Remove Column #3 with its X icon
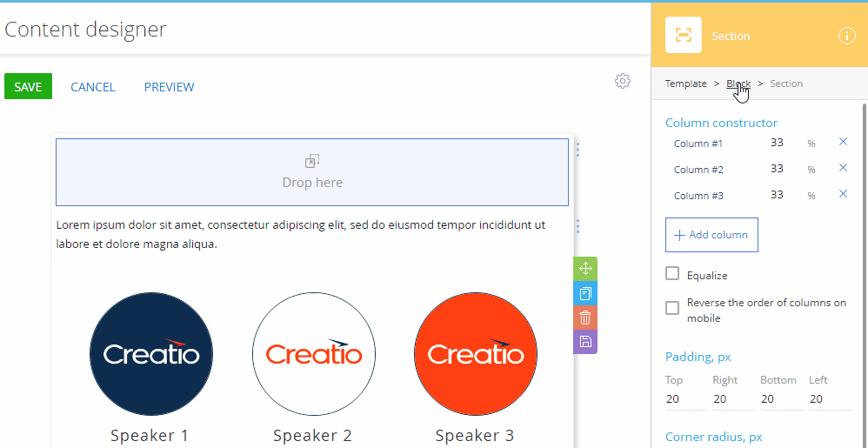 (x=843, y=194)
